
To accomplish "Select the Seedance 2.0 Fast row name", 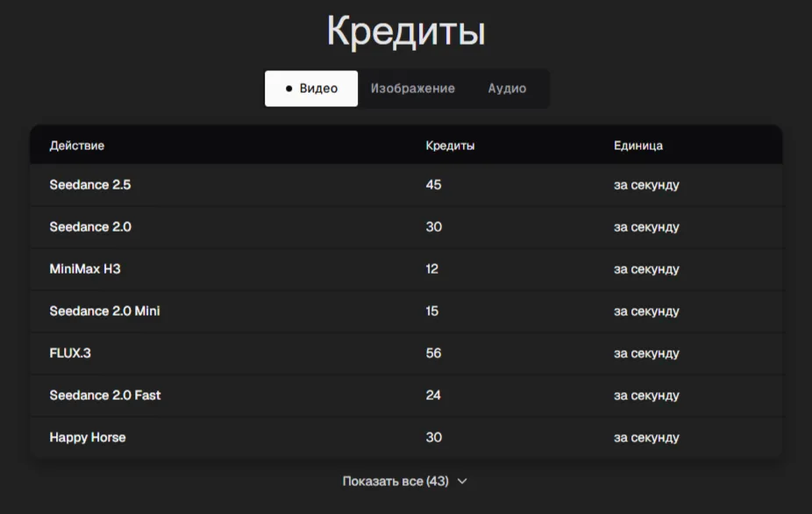I will [x=105, y=396].
